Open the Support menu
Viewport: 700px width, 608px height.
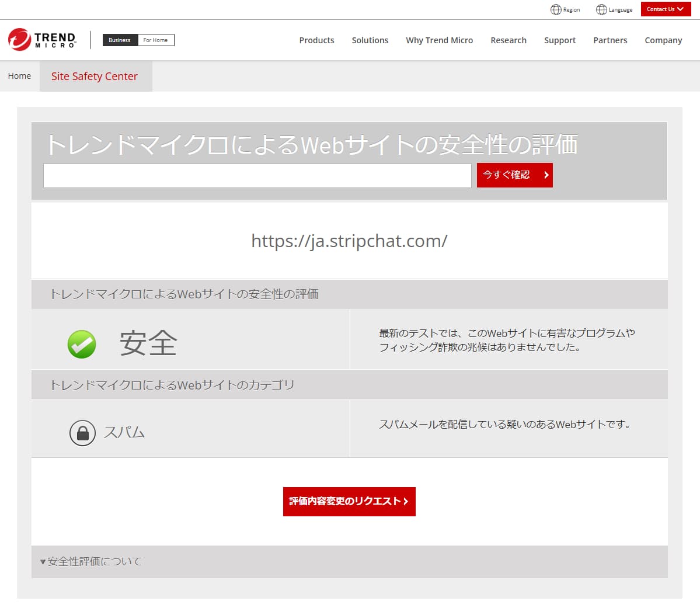click(x=560, y=40)
